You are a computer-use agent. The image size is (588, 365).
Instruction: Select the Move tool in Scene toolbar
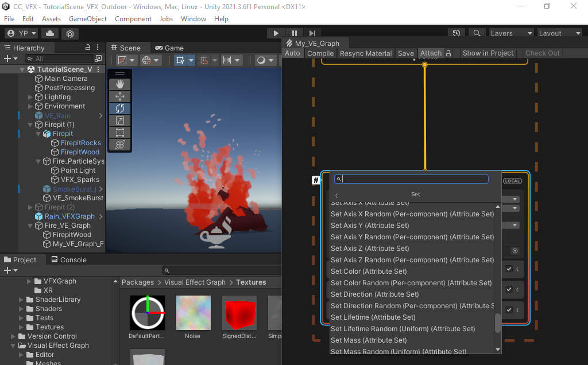(x=120, y=96)
